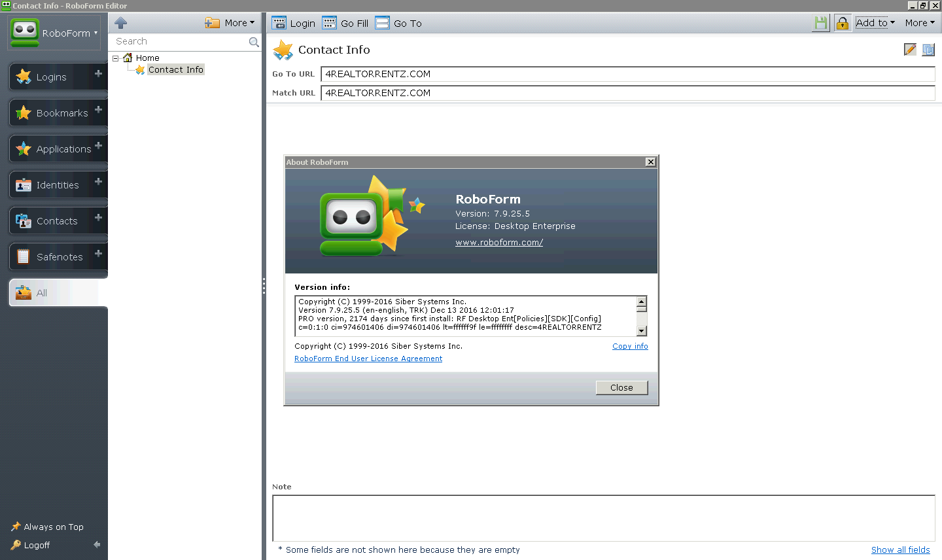
Task: Select Contact Info item in tree
Action: [x=175, y=70]
